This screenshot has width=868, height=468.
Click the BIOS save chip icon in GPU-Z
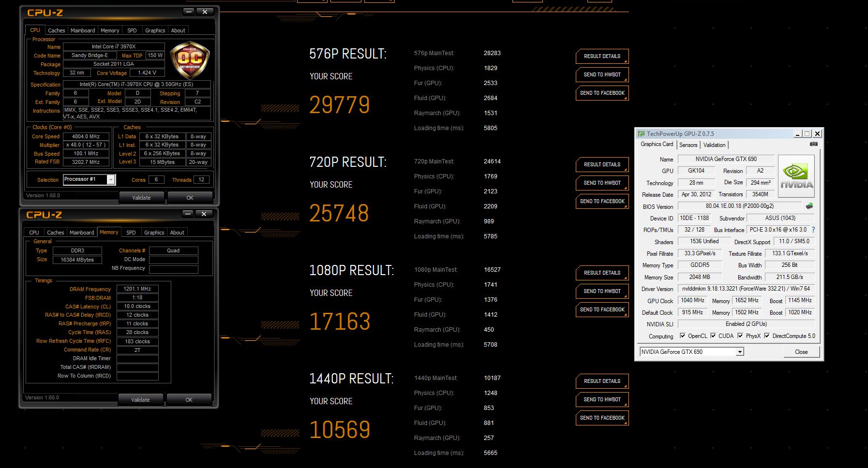point(809,206)
